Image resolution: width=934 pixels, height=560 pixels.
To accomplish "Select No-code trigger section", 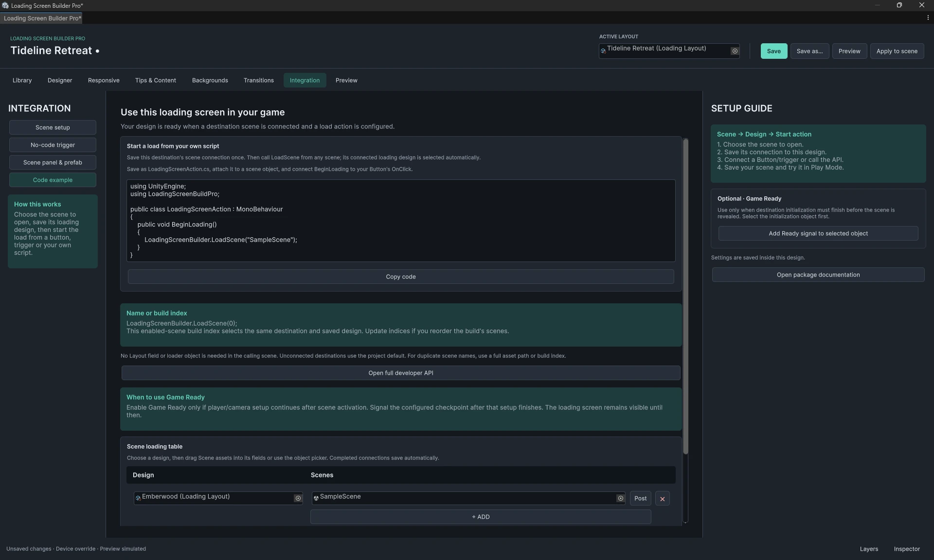I will 53,145.
